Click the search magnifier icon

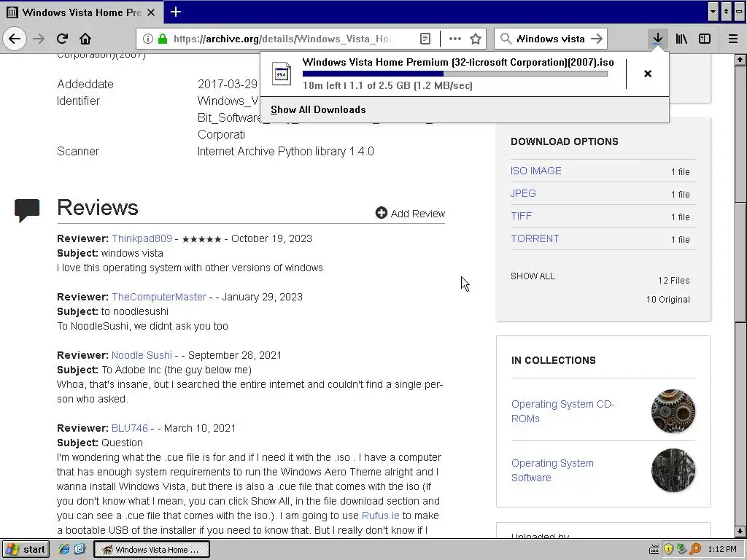(506, 39)
